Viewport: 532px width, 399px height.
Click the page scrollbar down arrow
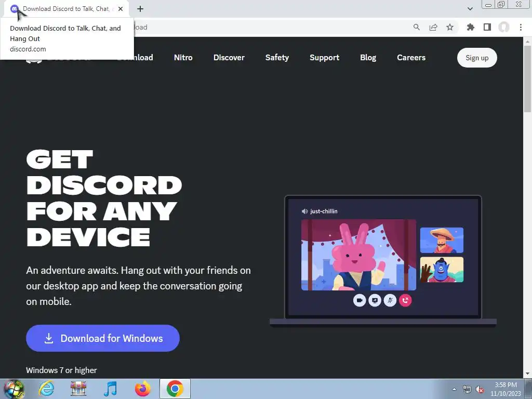[527, 374]
